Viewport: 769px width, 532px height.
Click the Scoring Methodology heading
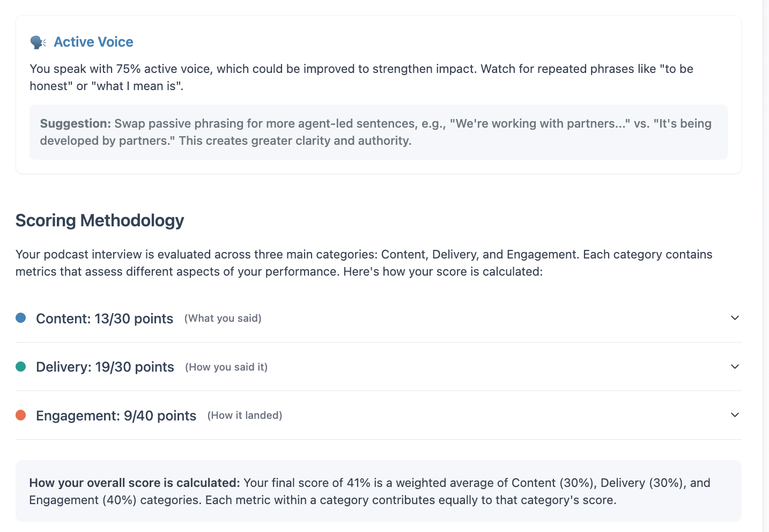(100, 220)
